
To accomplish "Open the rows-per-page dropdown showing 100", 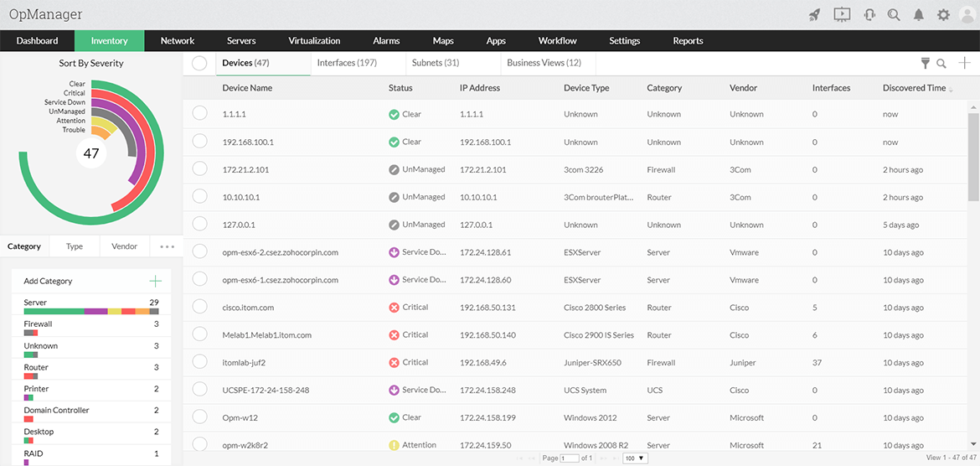I will click(x=636, y=458).
